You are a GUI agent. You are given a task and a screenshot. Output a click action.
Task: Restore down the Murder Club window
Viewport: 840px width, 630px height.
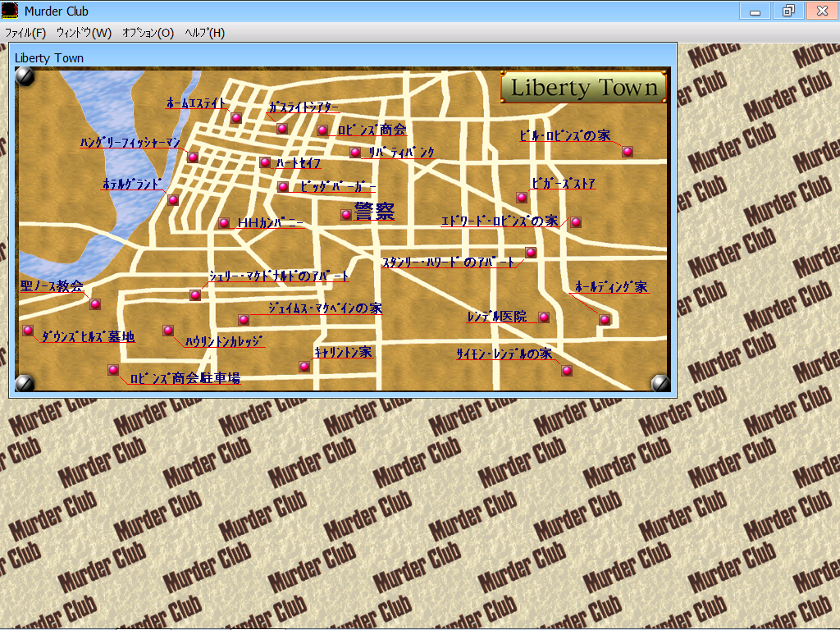[x=788, y=11]
